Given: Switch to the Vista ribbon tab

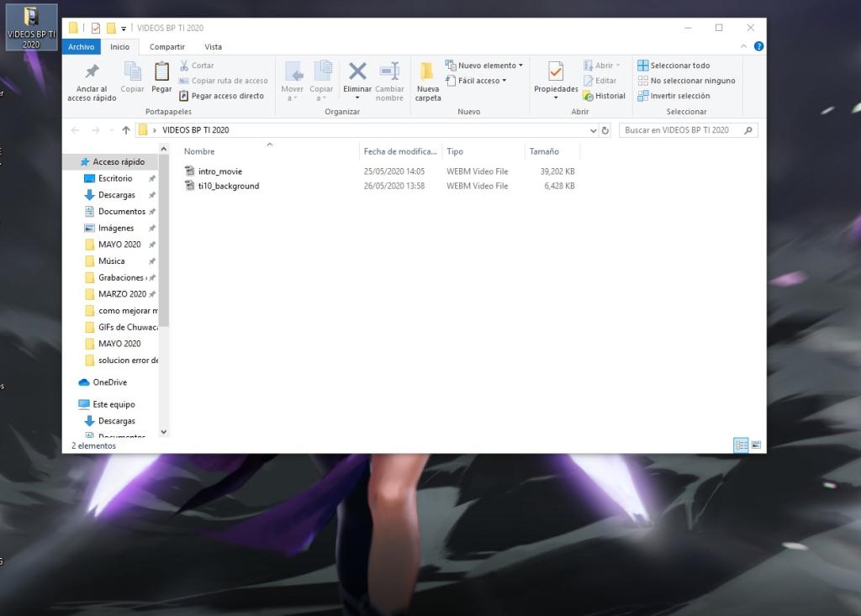Looking at the screenshot, I should [213, 47].
